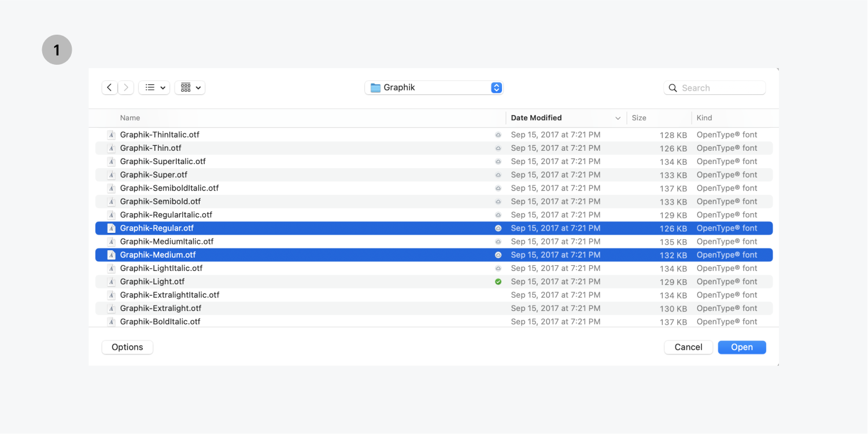The height and width of the screenshot is (434, 868).
Task: Click the font file icon beside Graphik-Thin.otf
Action: tap(112, 148)
